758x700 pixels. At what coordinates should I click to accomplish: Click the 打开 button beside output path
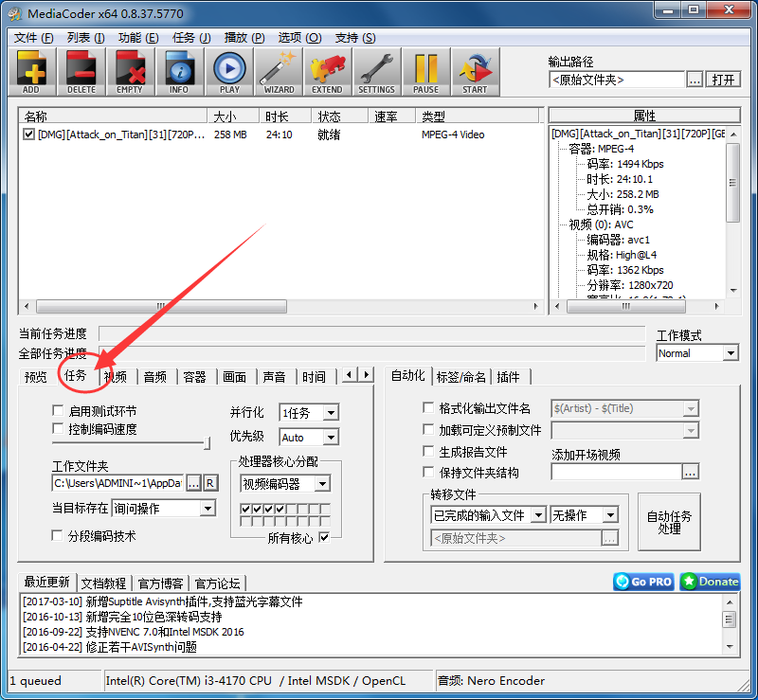tap(723, 80)
